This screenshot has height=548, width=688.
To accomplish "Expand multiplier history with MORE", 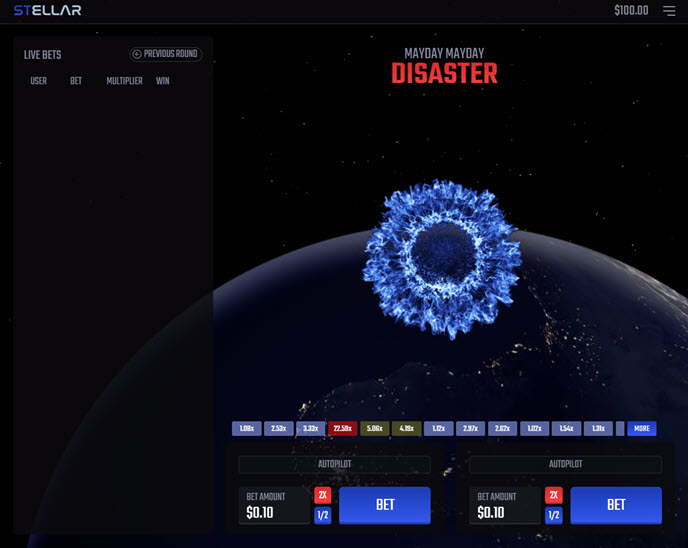I will [641, 428].
